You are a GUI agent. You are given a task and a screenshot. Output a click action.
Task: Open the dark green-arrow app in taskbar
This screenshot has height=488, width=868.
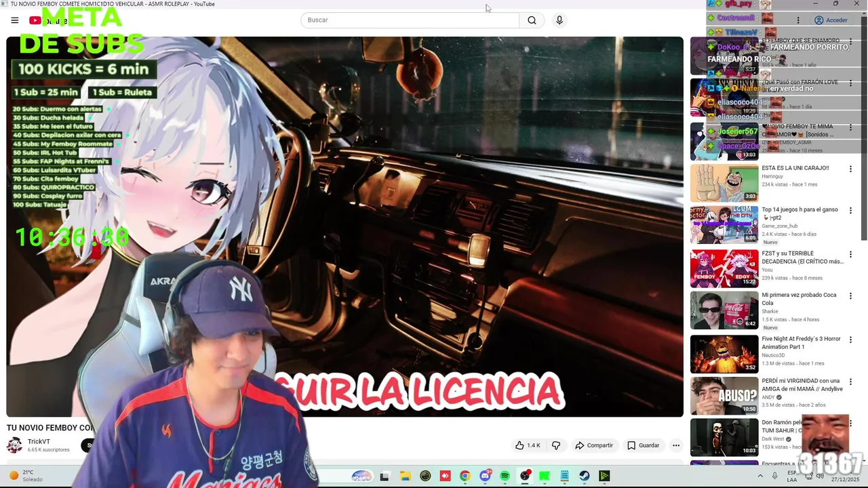click(x=604, y=476)
